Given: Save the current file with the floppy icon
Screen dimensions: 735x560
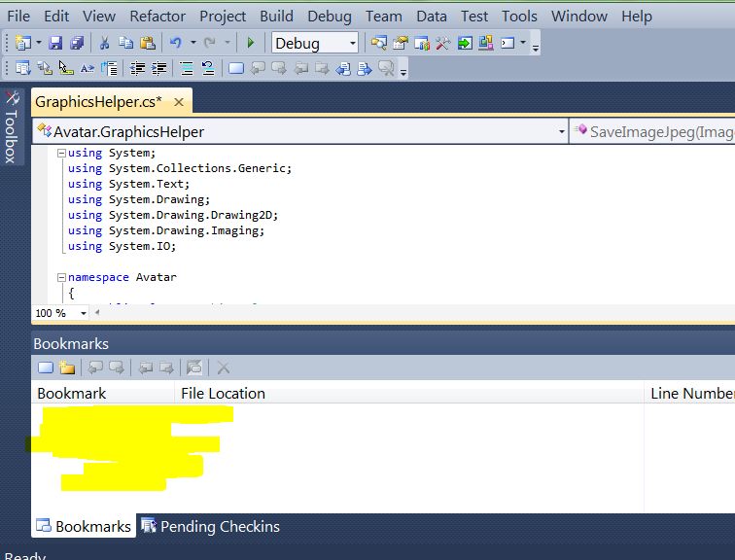Looking at the screenshot, I should click(55, 43).
